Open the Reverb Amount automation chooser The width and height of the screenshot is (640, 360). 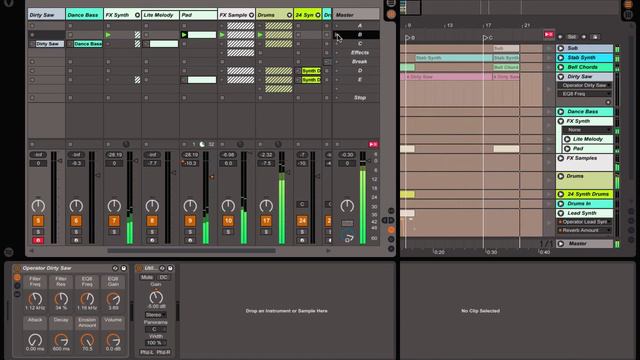[584, 230]
